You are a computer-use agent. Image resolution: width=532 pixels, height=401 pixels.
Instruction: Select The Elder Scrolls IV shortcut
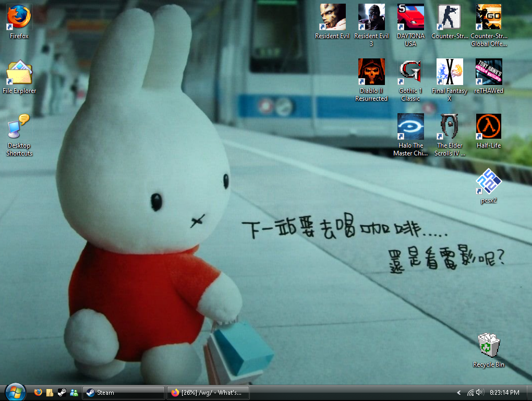point(449,135)
